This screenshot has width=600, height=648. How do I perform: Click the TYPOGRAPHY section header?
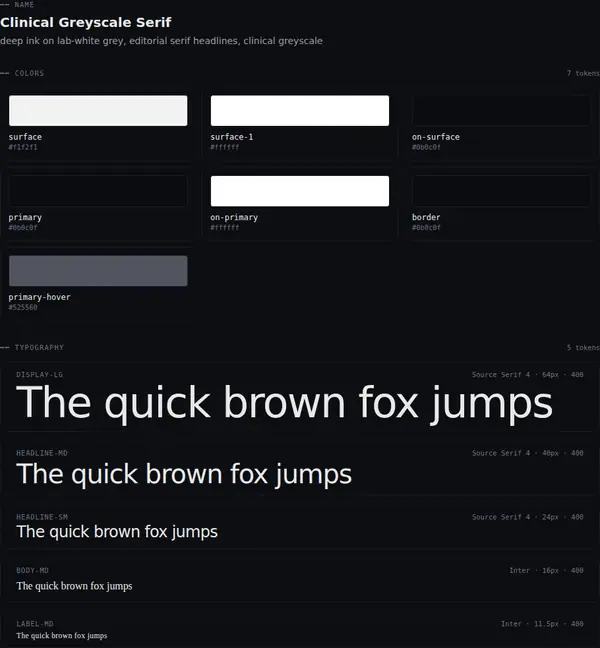click(x=39, y=348)
